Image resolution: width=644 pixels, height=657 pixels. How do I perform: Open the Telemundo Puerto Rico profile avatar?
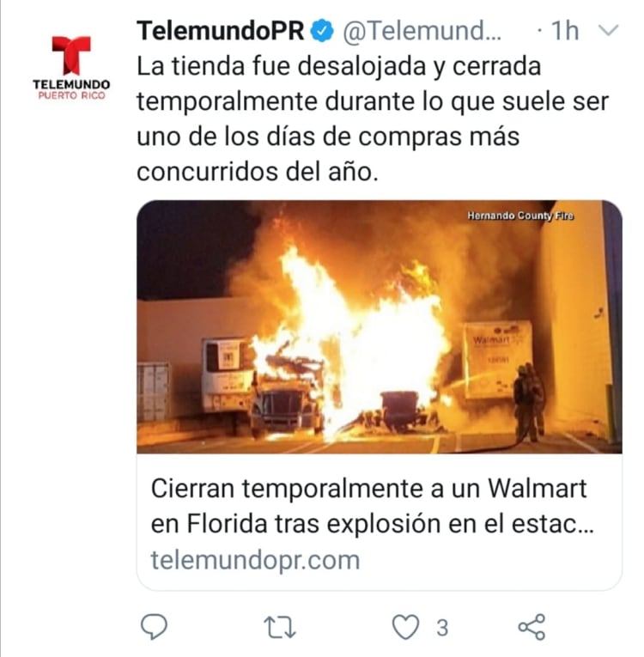click(71, 67)
